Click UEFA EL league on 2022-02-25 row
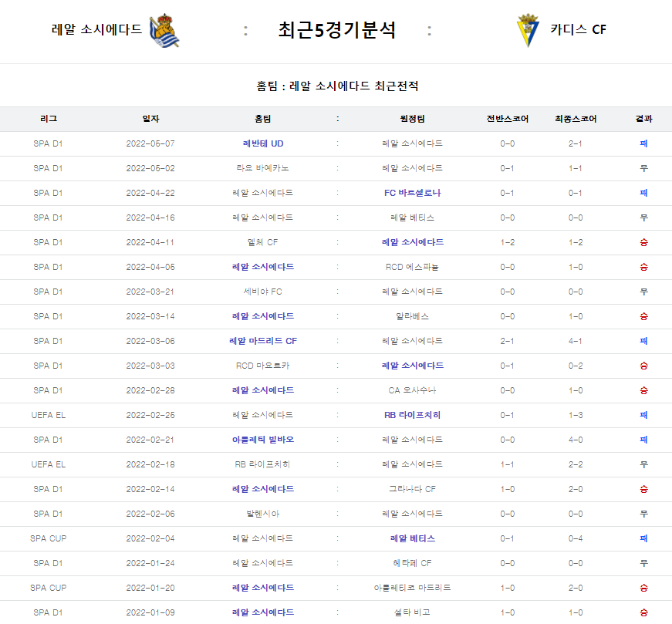The height and width of the screenshot is (624, 672). point(49,415)
